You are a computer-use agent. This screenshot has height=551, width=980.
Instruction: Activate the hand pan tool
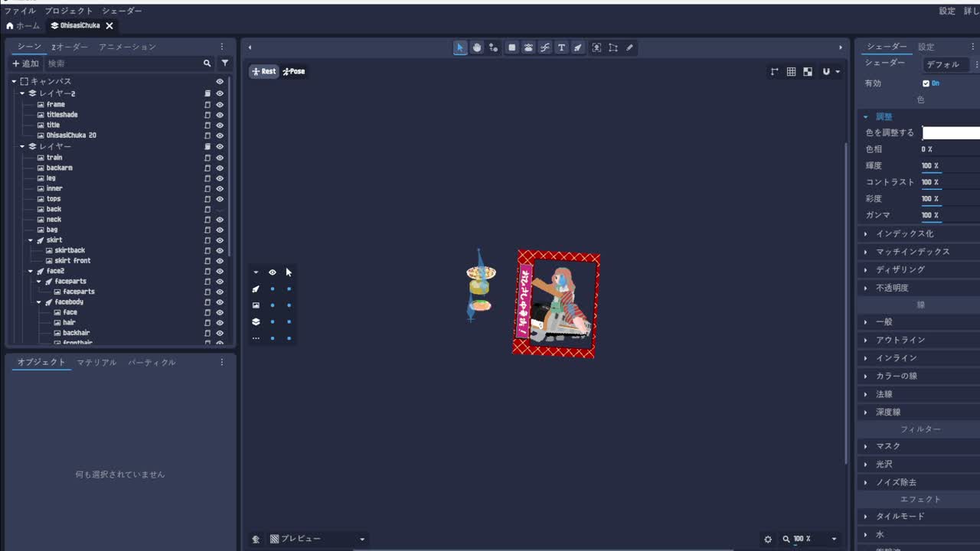pyautogui.click(x=477, y=47)
